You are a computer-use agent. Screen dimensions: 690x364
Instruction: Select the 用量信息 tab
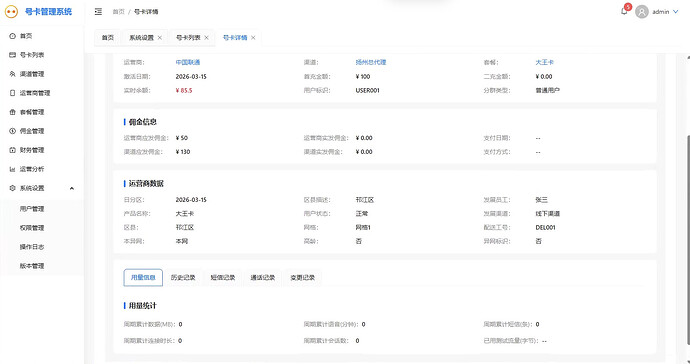click(143, 278)
